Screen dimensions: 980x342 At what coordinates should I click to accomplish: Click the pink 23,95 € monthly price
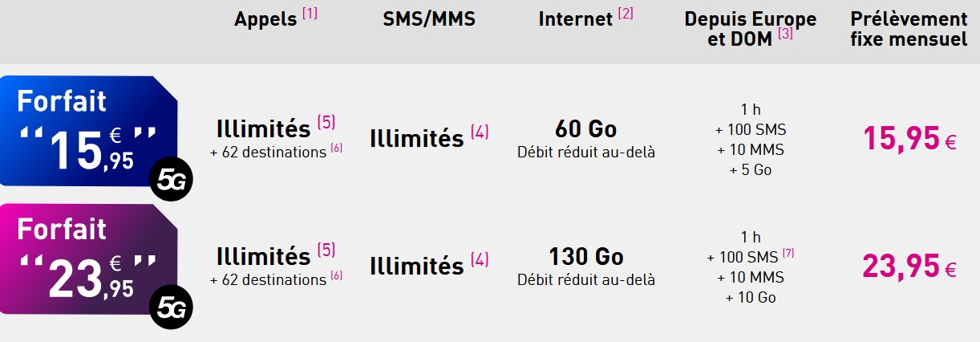click(x=909, y=265)
